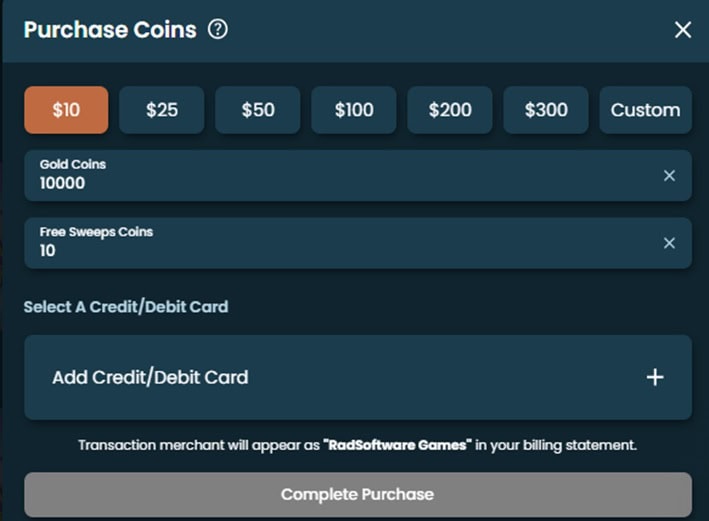Close the Purchase Coins dialog
Screen dimensions: 709x521
[683, 30]
